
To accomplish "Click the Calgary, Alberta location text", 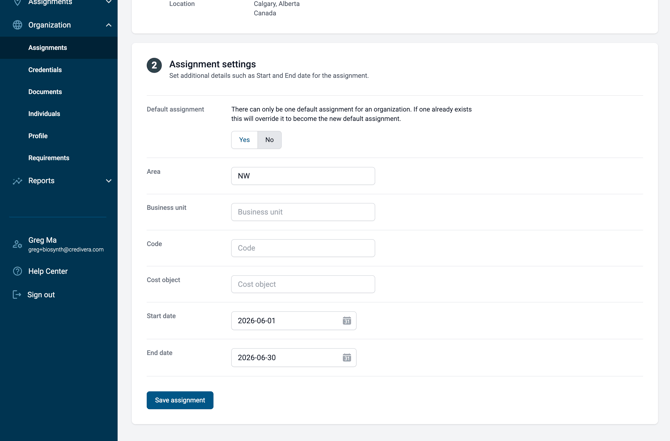I will pos(276,3).
